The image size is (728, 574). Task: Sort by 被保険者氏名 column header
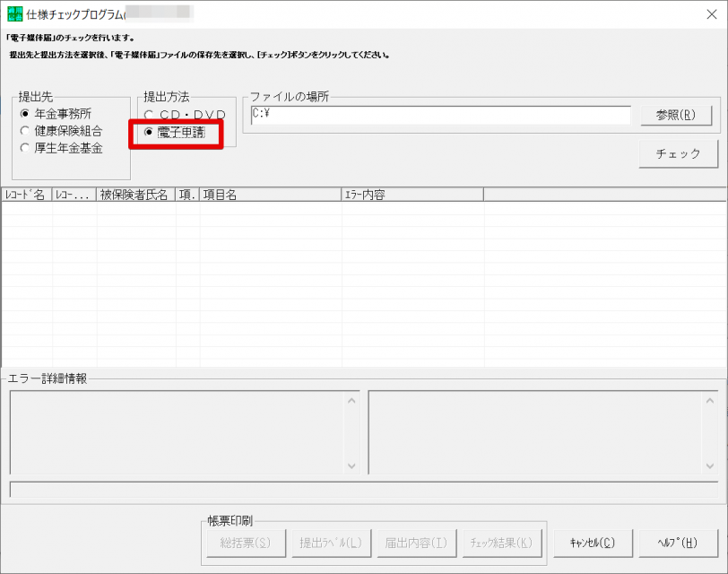(135, 195)
